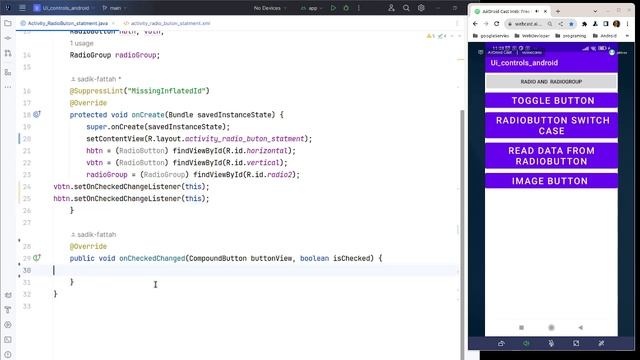Open the Terminal tool window icon
Image resolution: width=640 pixels, height=360 pixels.
(8, 340)
